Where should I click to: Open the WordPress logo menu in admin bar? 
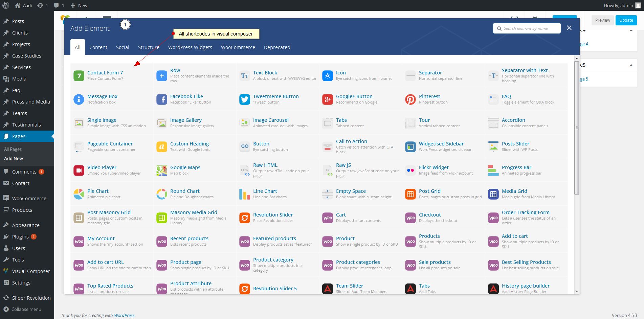6,5
